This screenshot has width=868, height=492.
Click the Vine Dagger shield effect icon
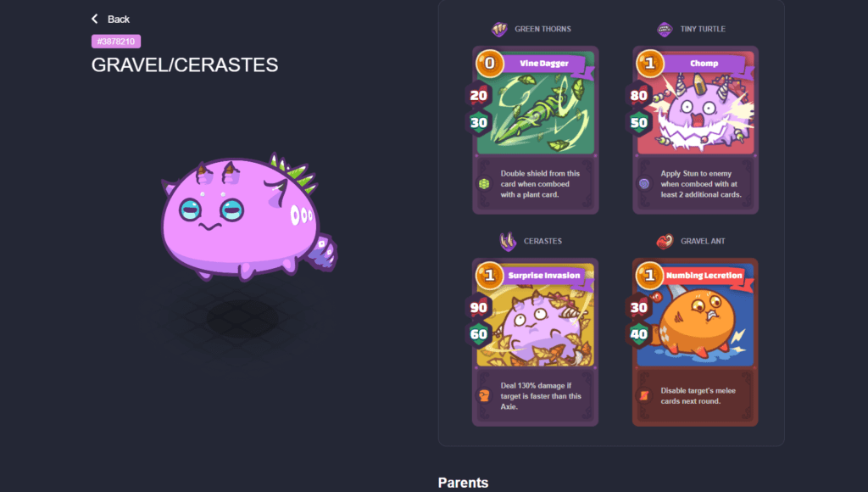pyautogui.click(x=484, y=183)
